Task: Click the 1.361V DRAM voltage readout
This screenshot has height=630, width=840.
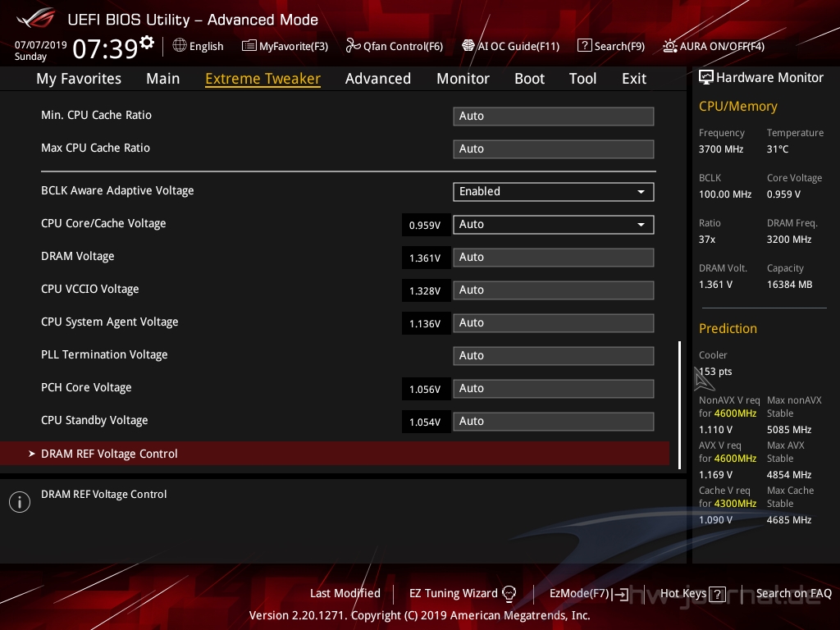Action: click(x=426, y=258)
